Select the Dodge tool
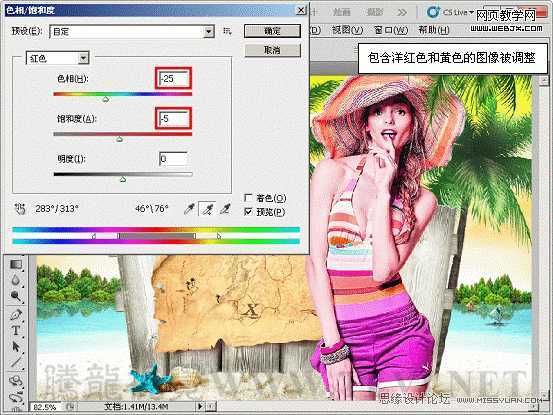This screenshot has height=415, width=553. (x=16, y=296)
